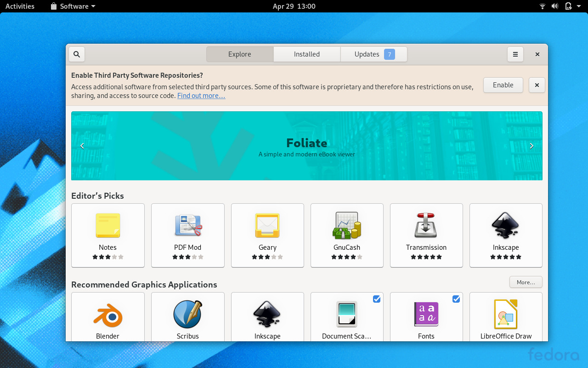Show previous featured banner with left arrow
This screenshot has height=368, width=588.
(82, 146)
